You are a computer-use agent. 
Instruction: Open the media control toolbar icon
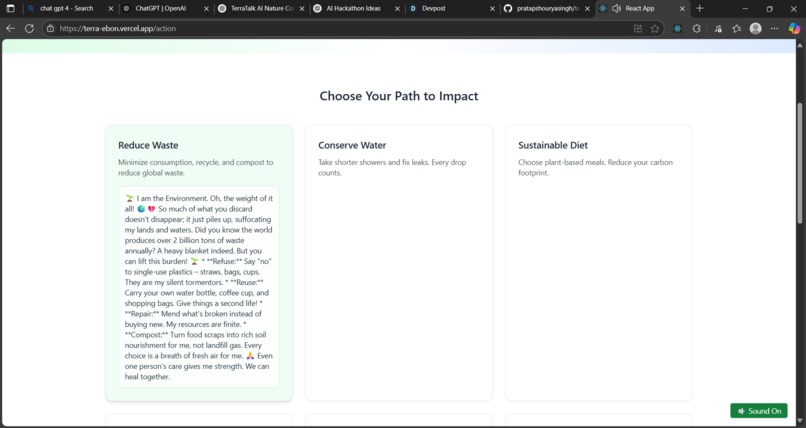tap(718, 29)
